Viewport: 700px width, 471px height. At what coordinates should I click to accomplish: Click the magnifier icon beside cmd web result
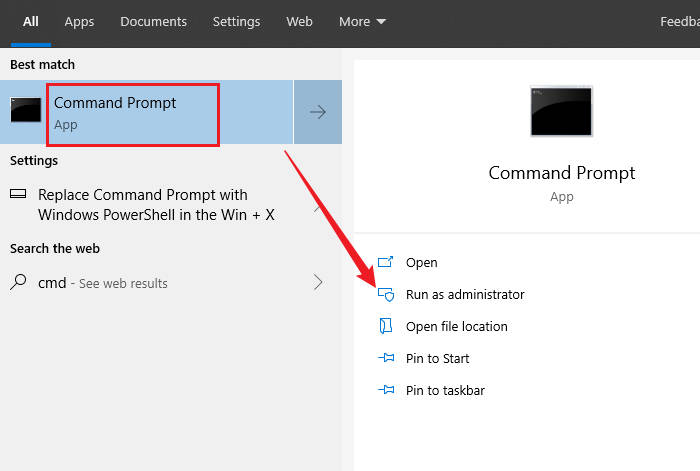18,282
